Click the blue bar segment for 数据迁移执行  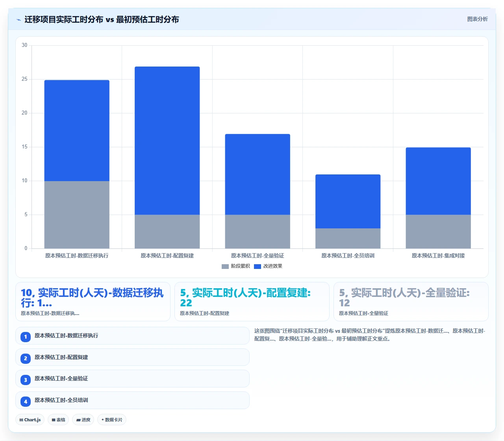tap(77, 130)
